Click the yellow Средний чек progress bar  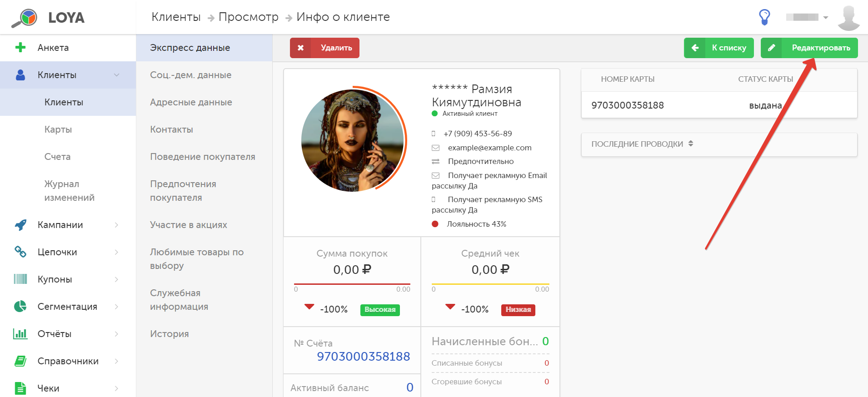[x=490, y=284]
